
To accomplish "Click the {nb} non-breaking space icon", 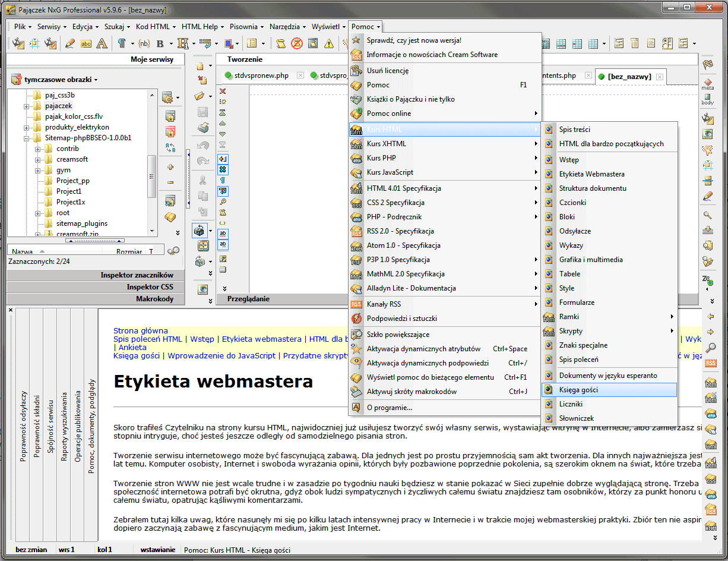I will [x=144, y=43].
